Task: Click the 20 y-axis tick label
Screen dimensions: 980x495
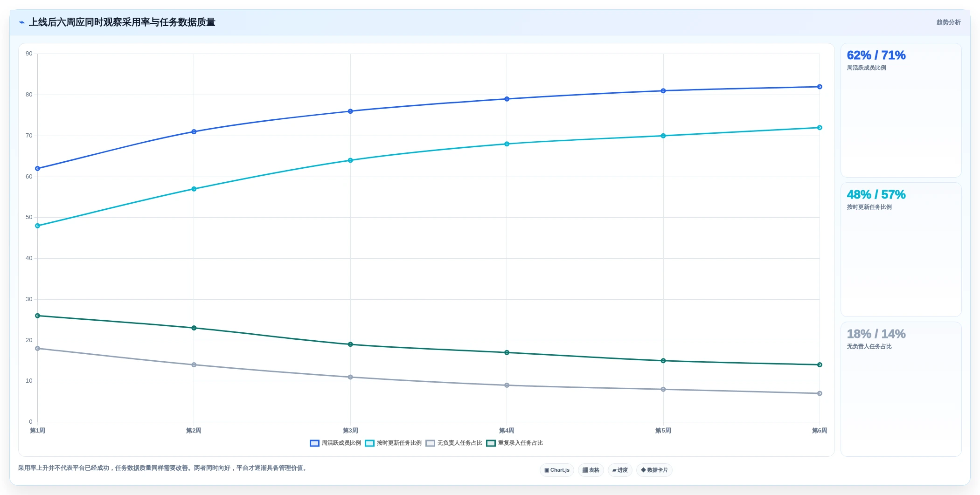Action: (29, 340)
